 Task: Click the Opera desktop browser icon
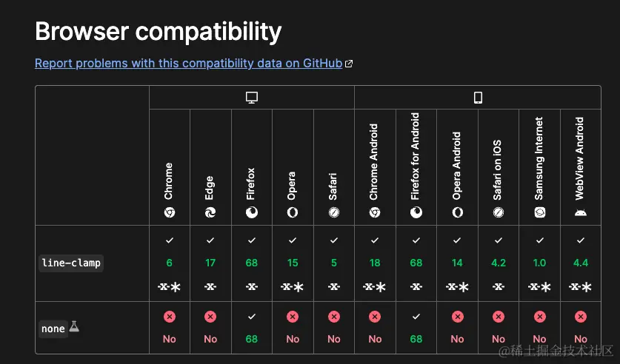pos(293,212)
